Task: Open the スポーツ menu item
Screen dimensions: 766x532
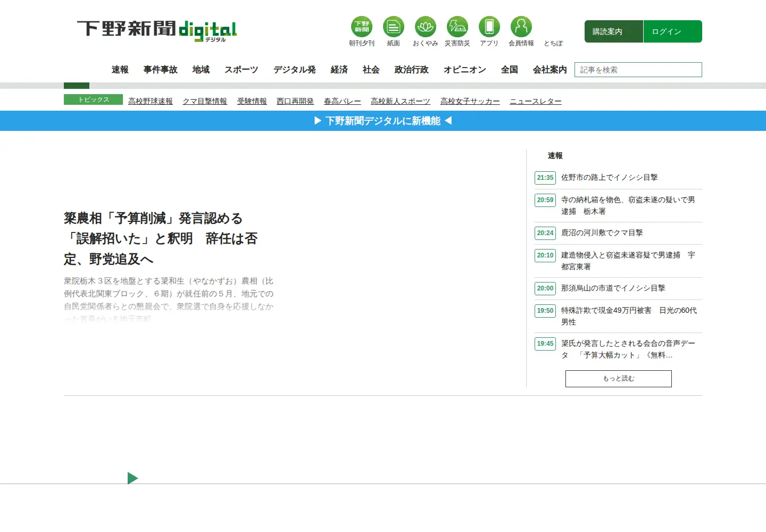Action: [x=242, y=70]
